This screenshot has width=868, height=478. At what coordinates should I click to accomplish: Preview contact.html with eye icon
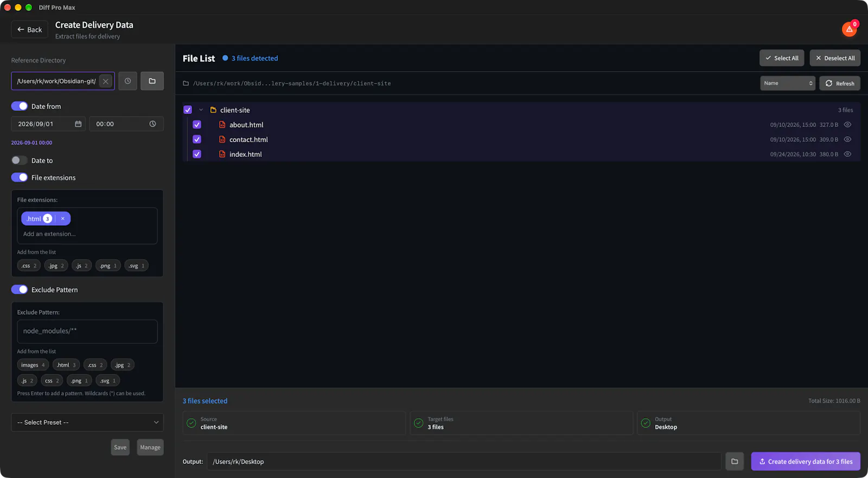coord(847,139)
